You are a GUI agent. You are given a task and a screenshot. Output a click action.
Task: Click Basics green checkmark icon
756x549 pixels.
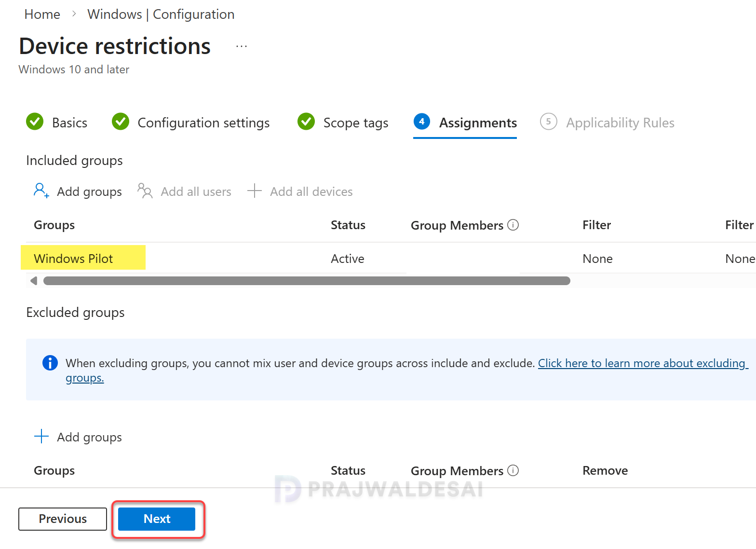click(35, 122)
